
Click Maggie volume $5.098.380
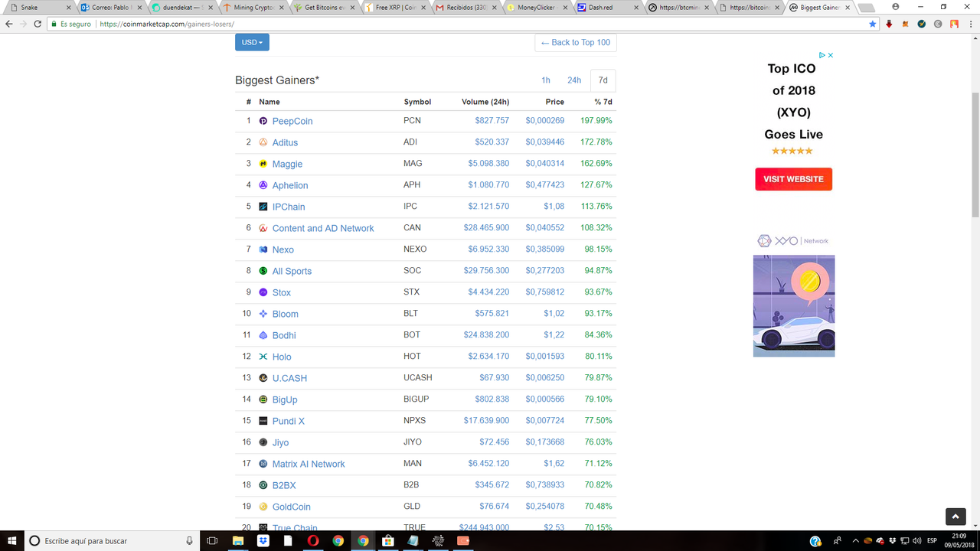tap(488, 164)
